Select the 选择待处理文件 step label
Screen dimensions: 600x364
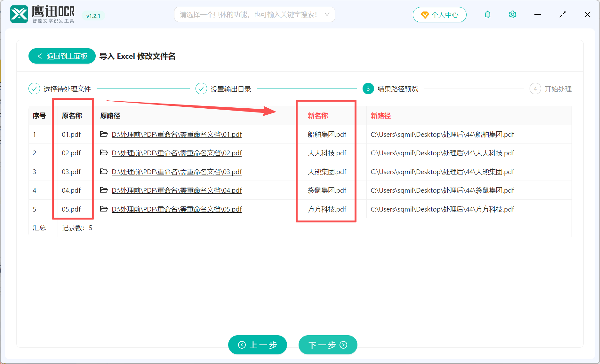[x=67, y=89]
